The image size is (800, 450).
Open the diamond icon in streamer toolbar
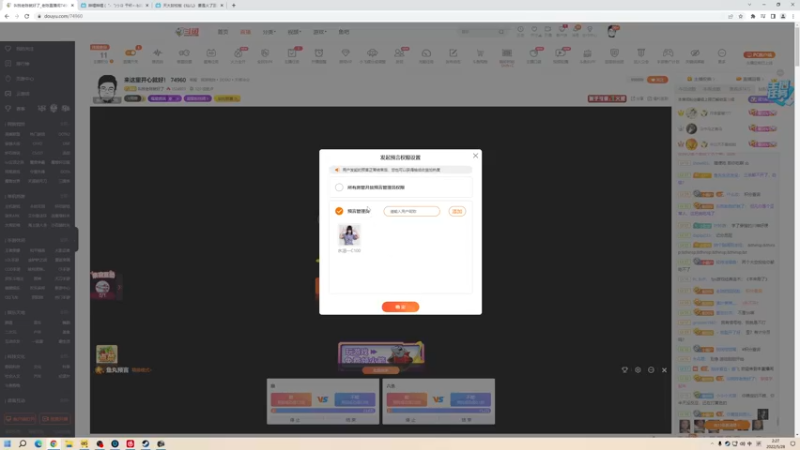tap(345, 53)
